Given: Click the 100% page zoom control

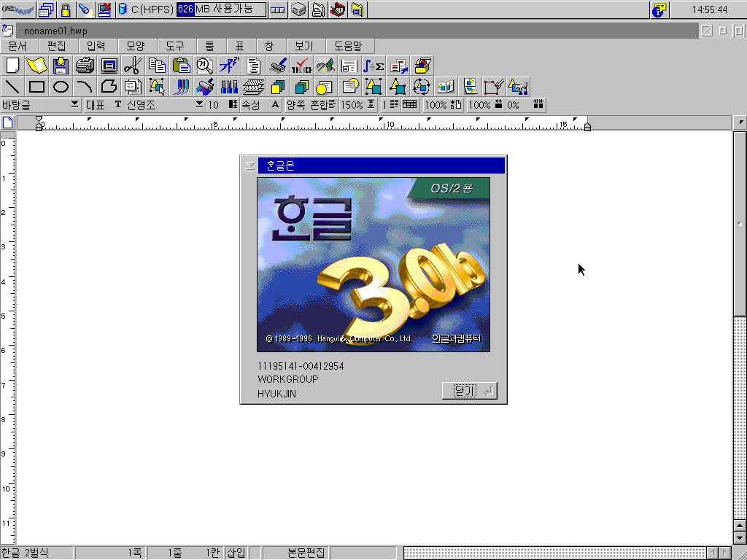Looking at the screenshot, I should tap(443, 105).
